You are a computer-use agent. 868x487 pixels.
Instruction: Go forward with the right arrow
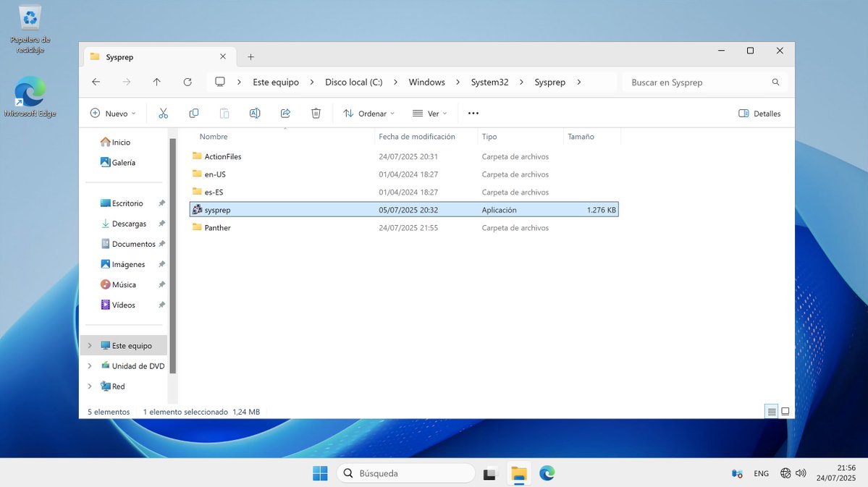pos(126,82)
